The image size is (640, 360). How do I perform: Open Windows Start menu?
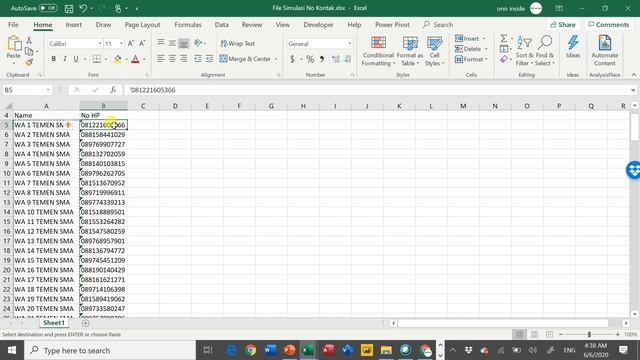pyautogui.click(x=12, y=350)
